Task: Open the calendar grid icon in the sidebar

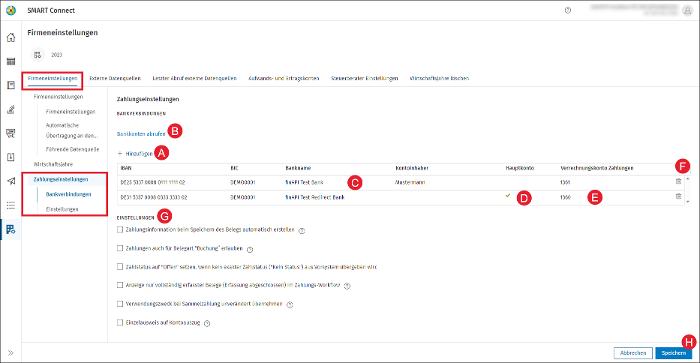Action: 11,62
